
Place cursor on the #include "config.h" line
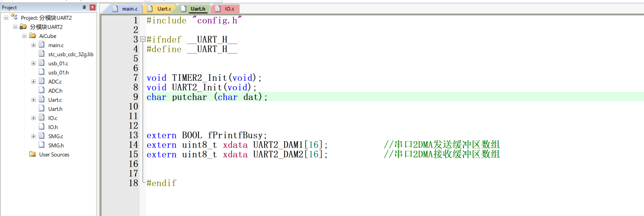click(x=194, y=20)
